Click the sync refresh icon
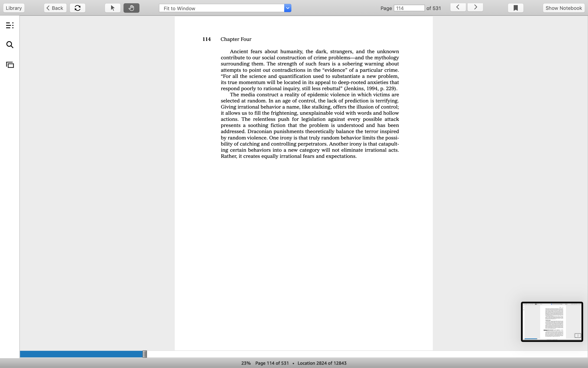 pyautogui.click(x=78, y=8)
